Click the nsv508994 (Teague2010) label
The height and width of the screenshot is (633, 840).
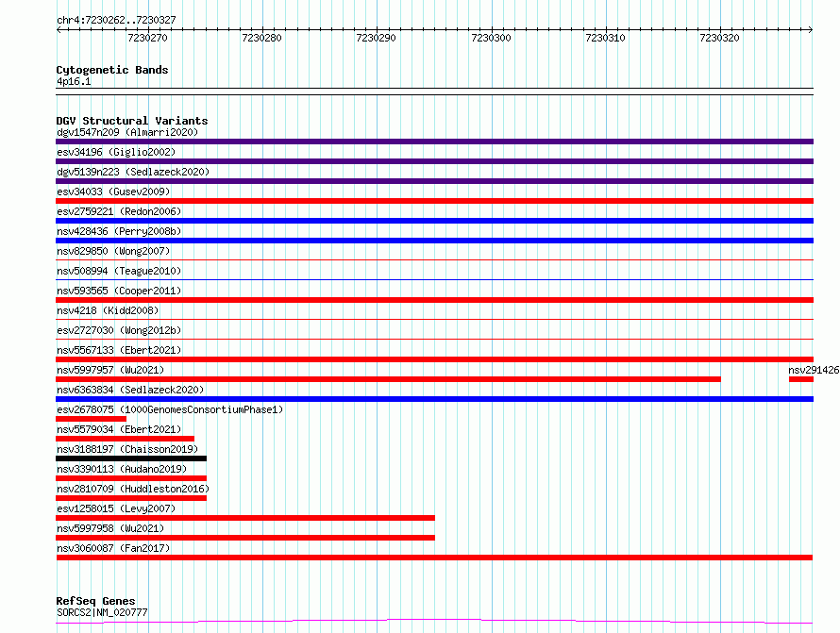[x=119, y=271]
